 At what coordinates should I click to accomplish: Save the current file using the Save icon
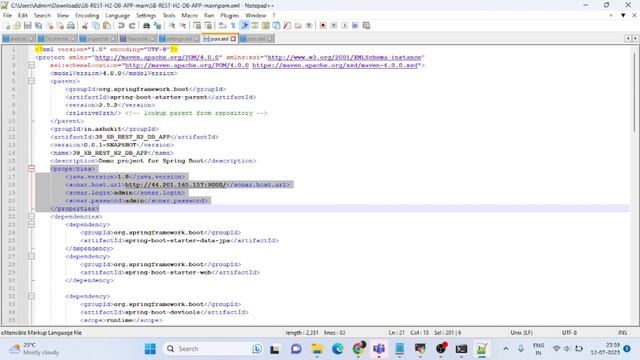(28, 26)
